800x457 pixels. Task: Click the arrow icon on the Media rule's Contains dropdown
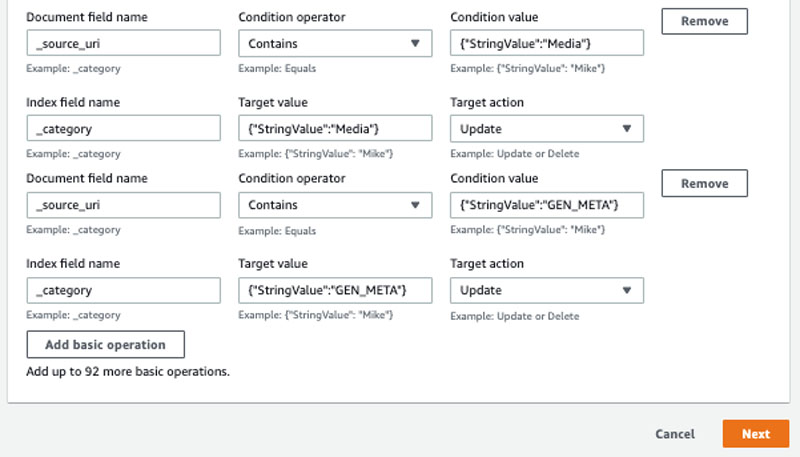pyautogui.click(x=415, y=43)
